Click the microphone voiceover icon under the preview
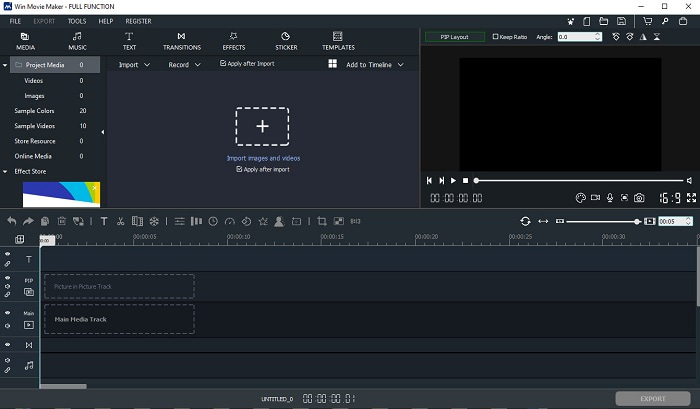 [610, 198]
